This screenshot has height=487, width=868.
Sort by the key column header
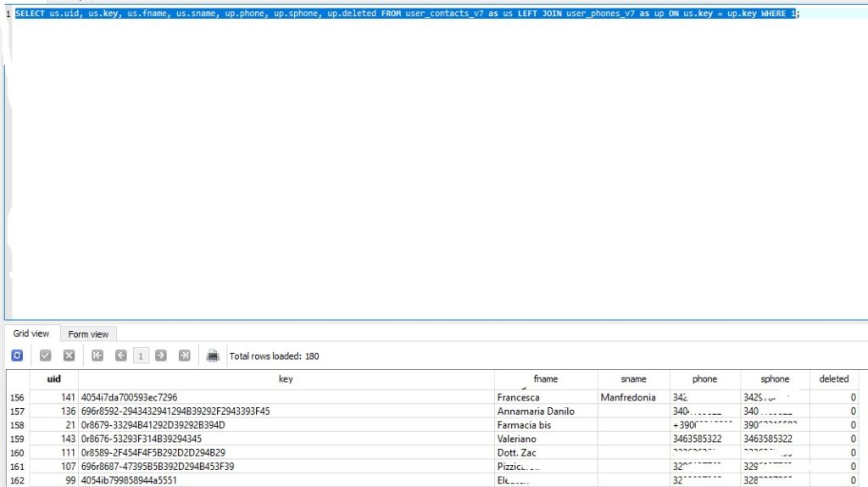click(x=286, y=379)
